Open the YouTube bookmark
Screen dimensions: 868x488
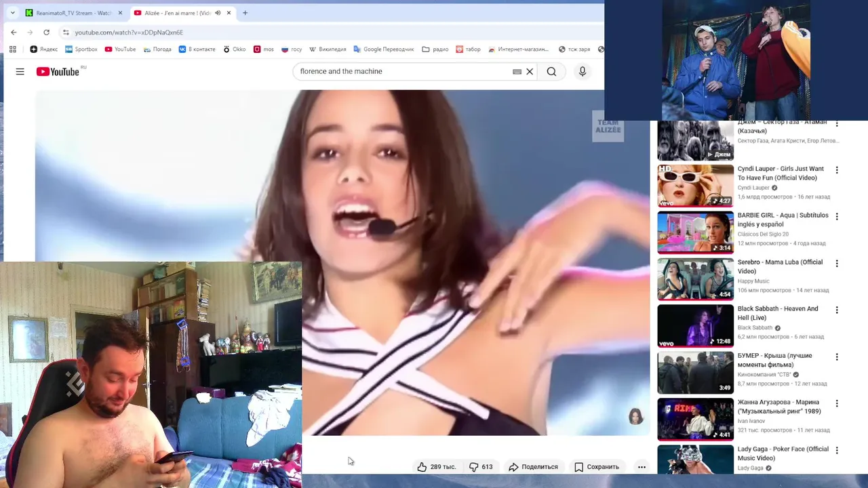(120, 49)
